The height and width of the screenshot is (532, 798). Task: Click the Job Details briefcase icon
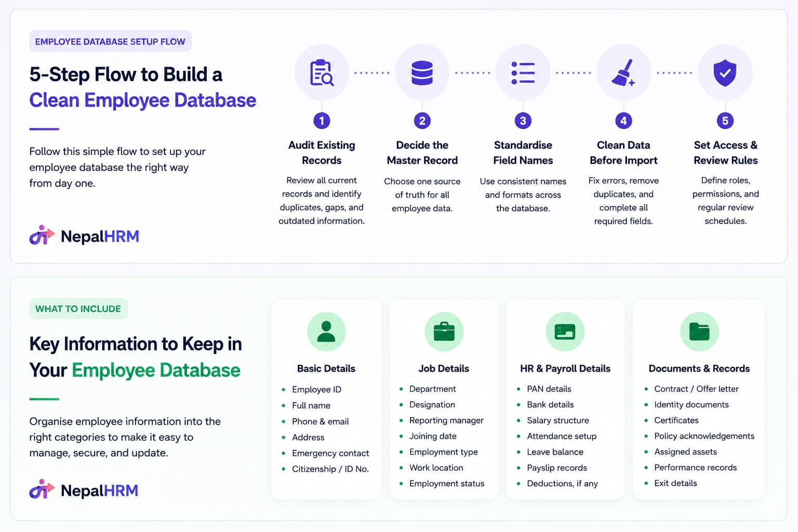point(444,331)
